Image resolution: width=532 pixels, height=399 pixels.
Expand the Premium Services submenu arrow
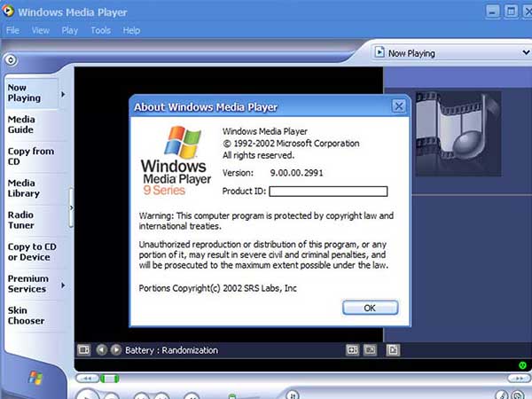63,286
